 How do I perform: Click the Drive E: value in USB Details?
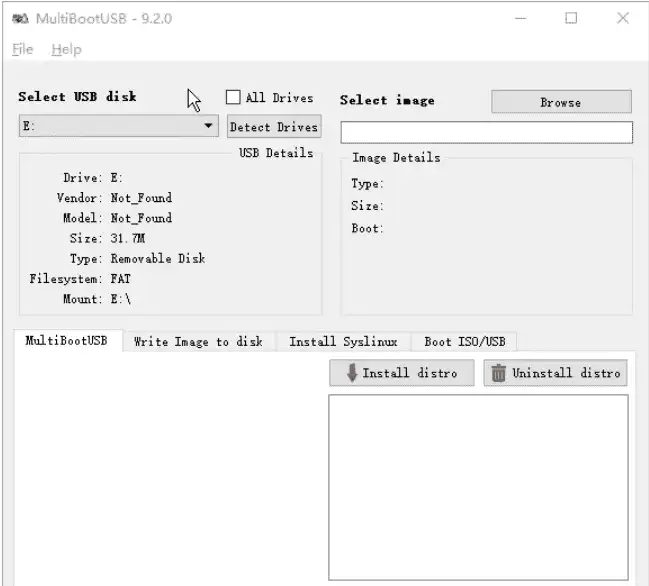(116, 178)
